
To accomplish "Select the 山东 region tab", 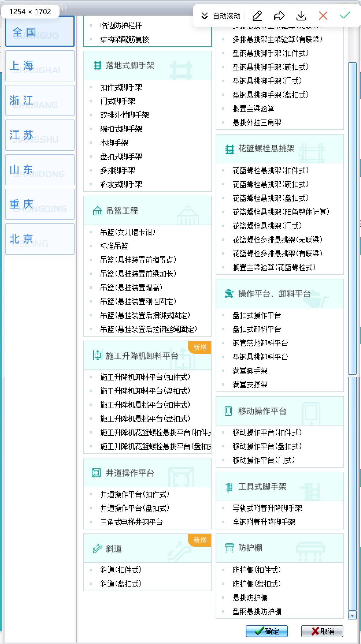I will pos(40,170).
